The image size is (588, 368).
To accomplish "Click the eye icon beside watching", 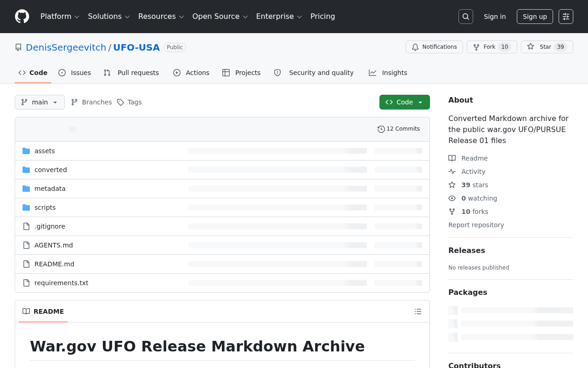I will coord(452,198).
